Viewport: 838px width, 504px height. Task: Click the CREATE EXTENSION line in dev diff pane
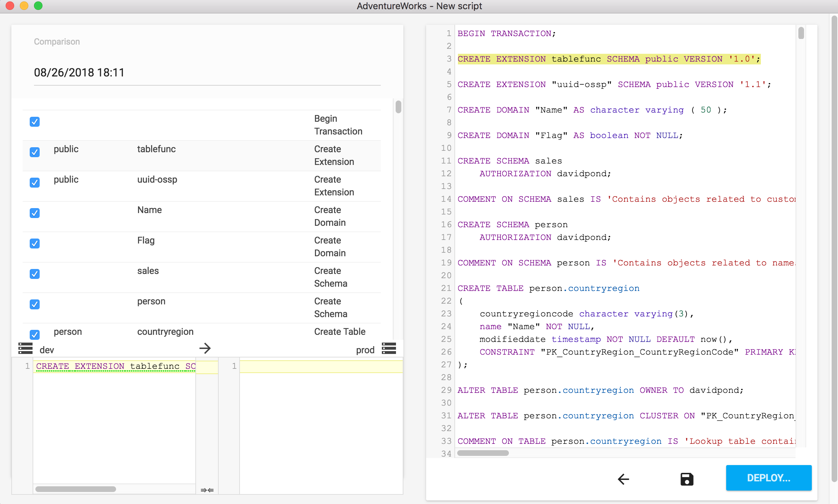point(116,366)
